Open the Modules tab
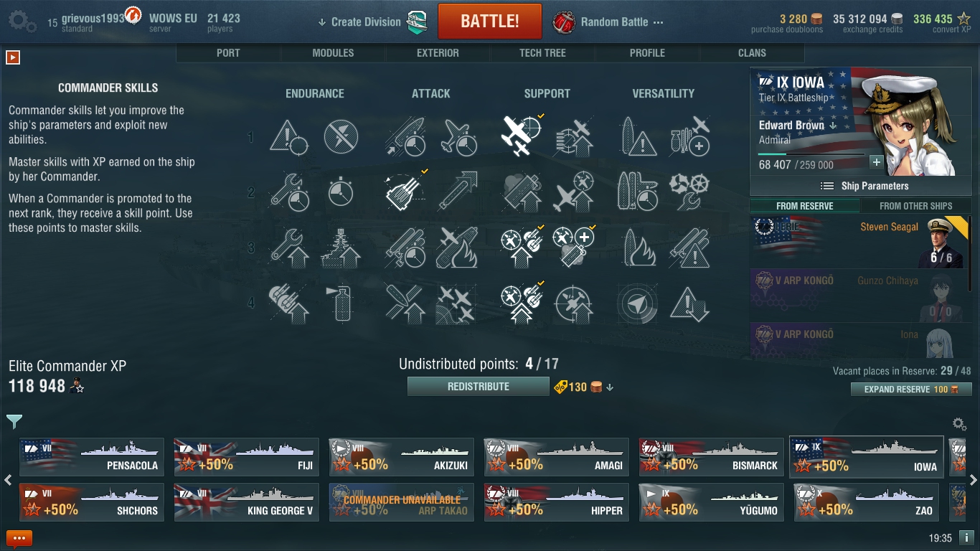Screen dimensions: 980x551 (333, 53)
